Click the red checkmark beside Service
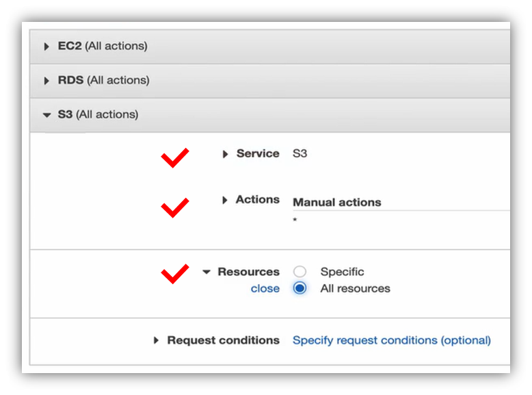The width and height of the screenshot is (532, 395). [x=174, y=158]
